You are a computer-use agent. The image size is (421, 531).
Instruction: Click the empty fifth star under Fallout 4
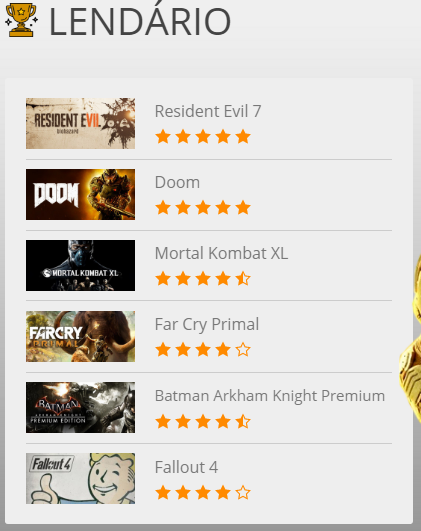[x=243, y=493]
